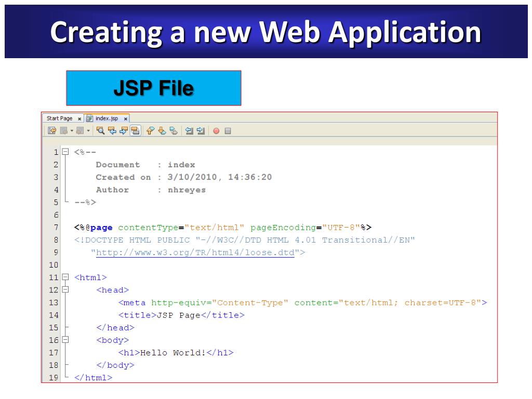This screenshot has width=532, height=399.
Task: Stop macro recording square button
Action: tap(228, 131)
